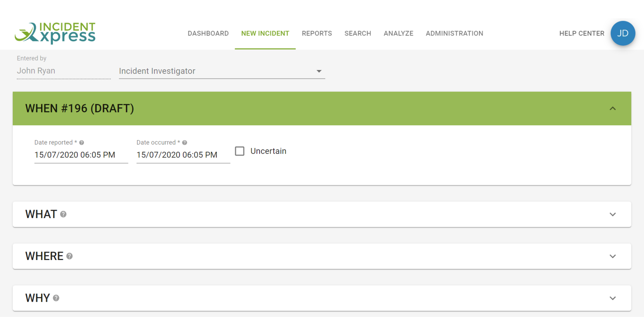Enable the Uncertain checkbox
644x335 pixels.
tap(239, 151)
